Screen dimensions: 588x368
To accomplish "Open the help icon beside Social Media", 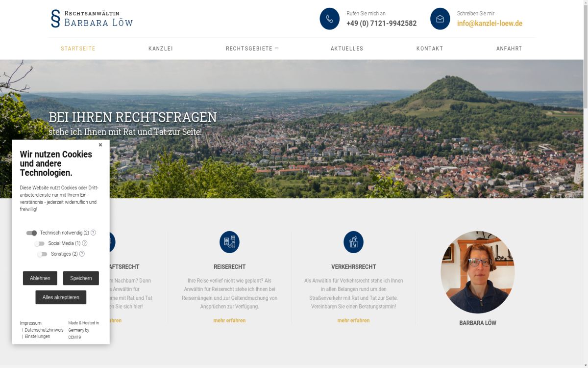I will (x=84, y=243).
